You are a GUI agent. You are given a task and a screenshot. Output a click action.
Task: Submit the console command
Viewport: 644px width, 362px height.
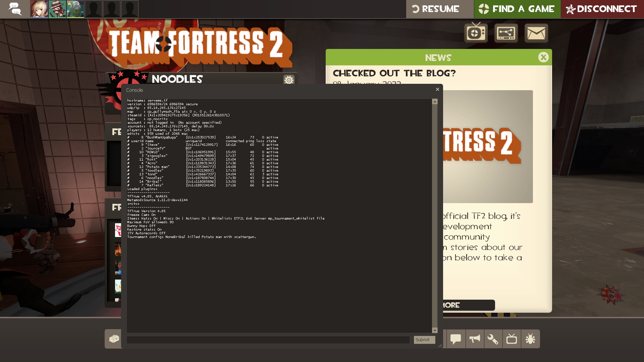point(424,340)
